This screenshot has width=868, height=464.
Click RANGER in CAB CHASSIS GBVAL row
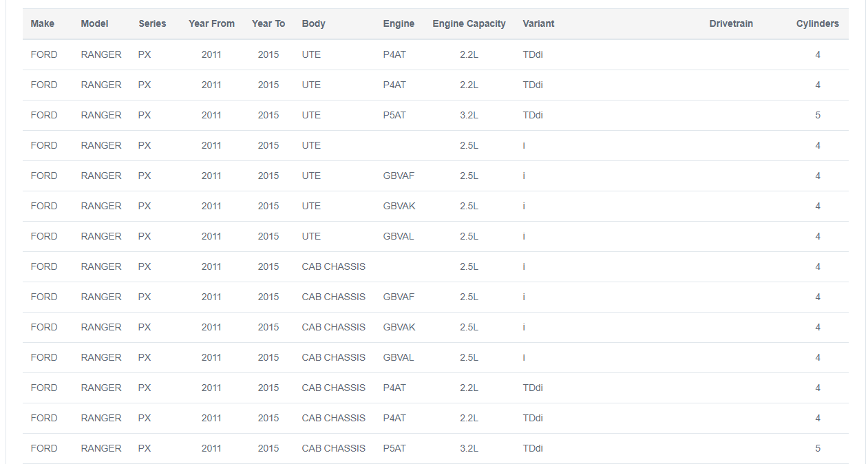pyautogui.click(x=101, y=357)
